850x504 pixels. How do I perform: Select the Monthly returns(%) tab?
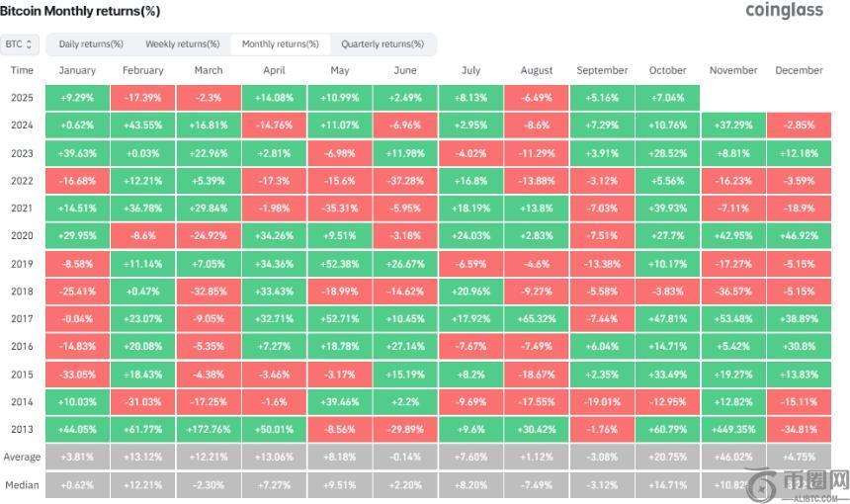[280, 44]
